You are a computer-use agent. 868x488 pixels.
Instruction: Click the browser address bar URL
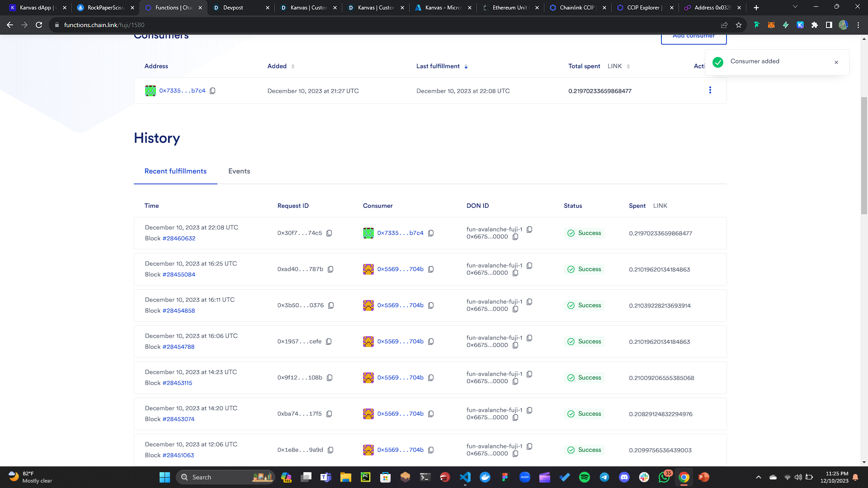[104, 25]
